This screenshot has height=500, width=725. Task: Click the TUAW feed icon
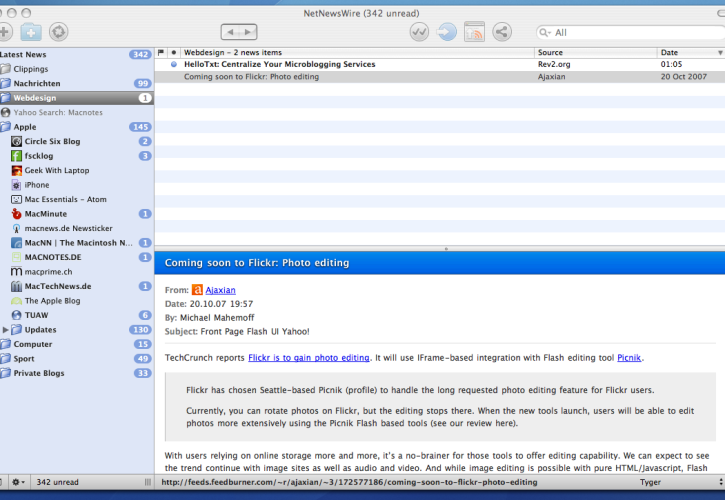pos(16,315)
